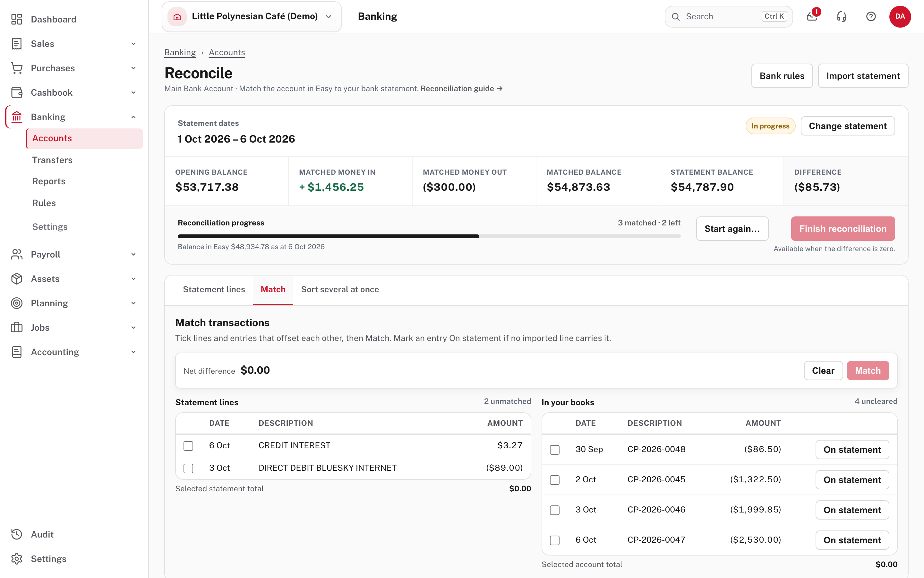The image size is (924, 578).
Task: Select the Match tab
Action: coord(273,289)
